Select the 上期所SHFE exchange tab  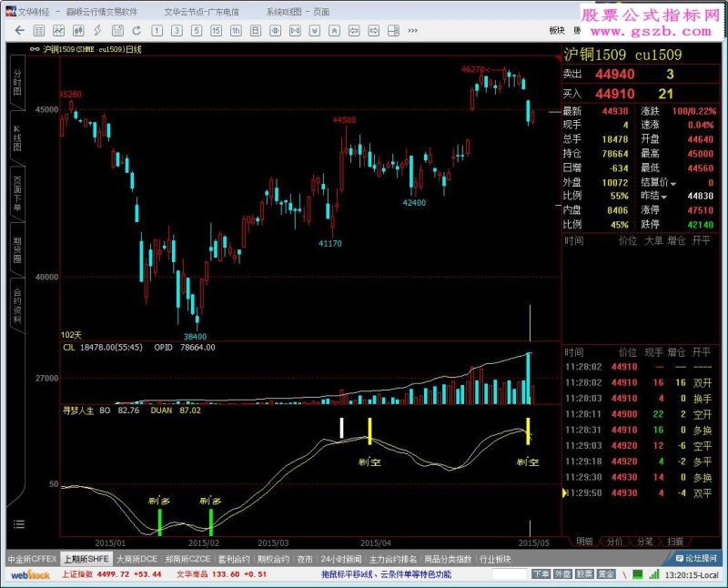click(86, 559)
